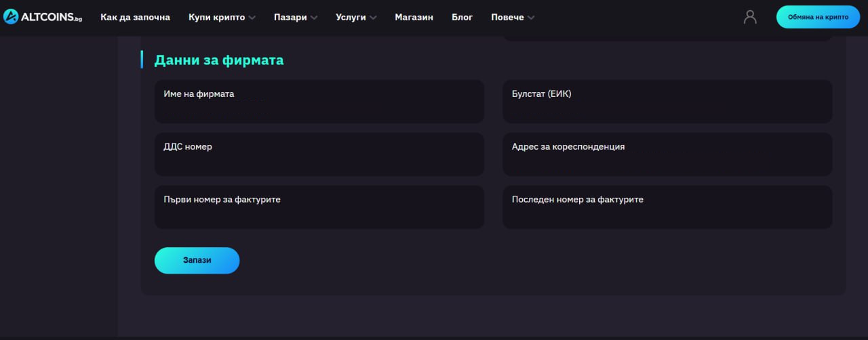
Task: Expand the Пазари dropdown chevron
Action: (x=313, y=18)
